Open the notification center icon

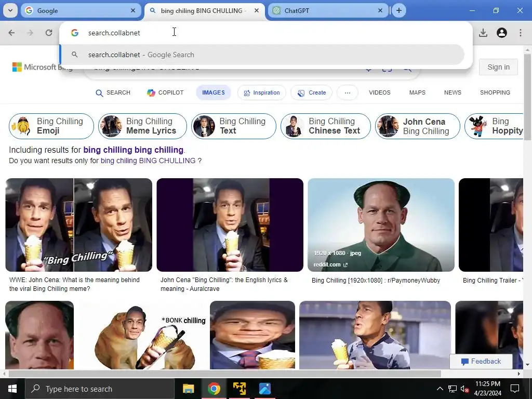[515, 389]
